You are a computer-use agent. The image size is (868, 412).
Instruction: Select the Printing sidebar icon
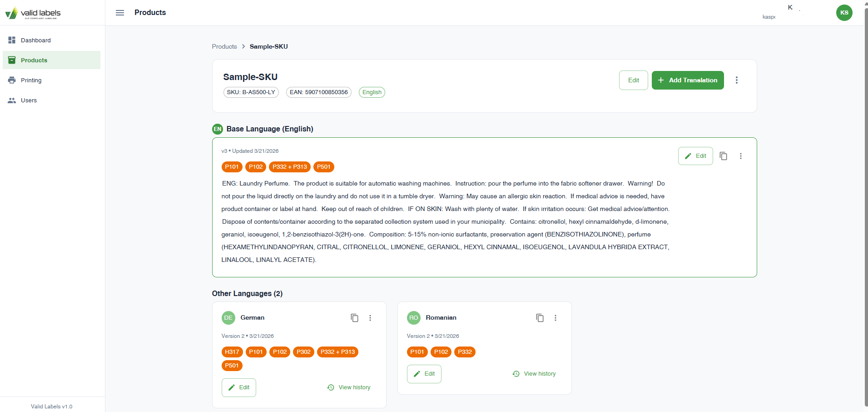tap(11, 80)
